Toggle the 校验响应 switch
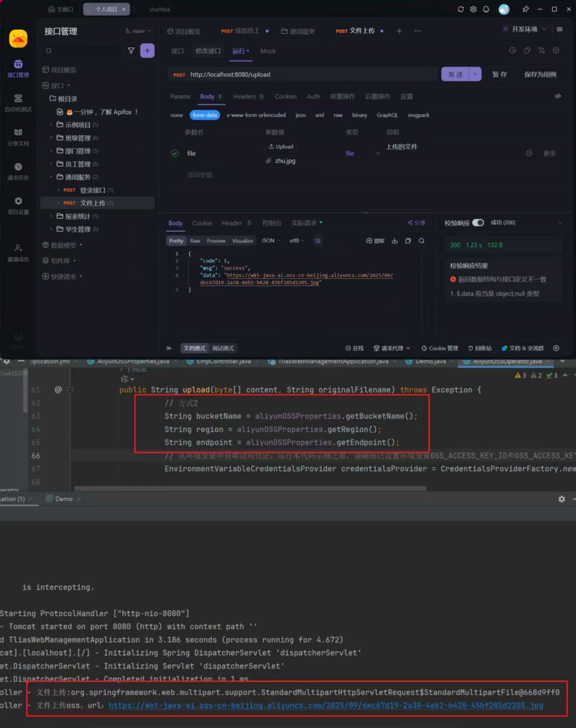Image resolution: width=576 pixels, height=728 pixels. (x=478, y=223)
